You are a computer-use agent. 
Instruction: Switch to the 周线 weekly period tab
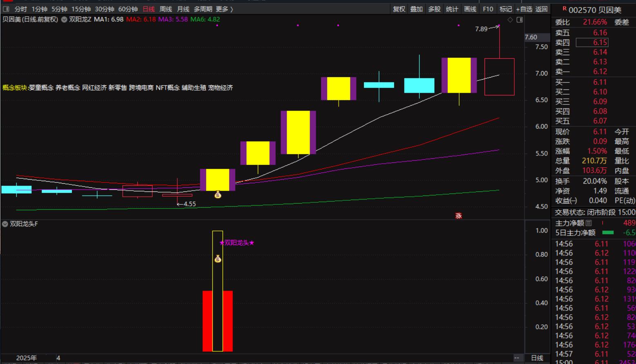pyautogui.click(x=165, y=9)
